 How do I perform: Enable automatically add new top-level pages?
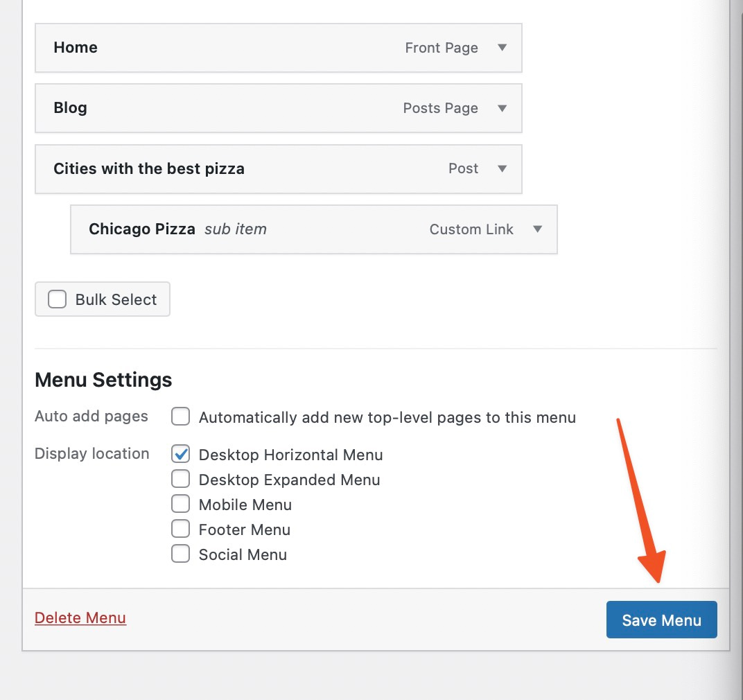click(181, 417)
